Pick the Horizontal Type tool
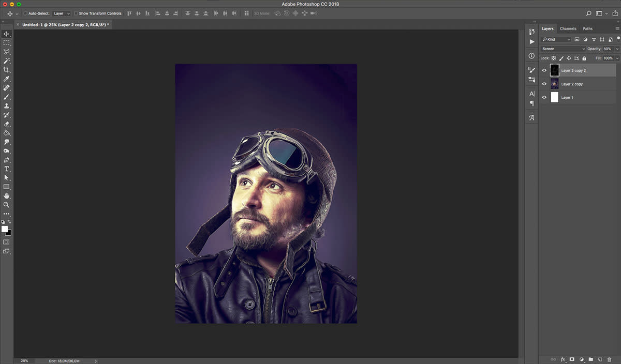This screenshot has height=364, width=621. pos(6,169)
